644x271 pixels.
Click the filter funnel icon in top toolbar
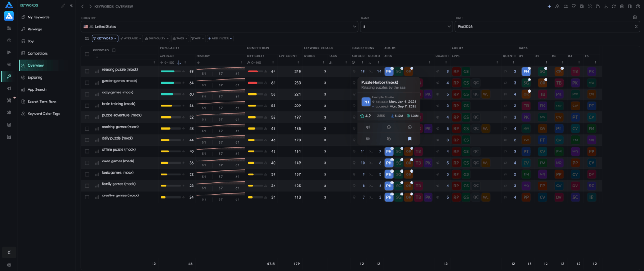[x=573, y=7]
